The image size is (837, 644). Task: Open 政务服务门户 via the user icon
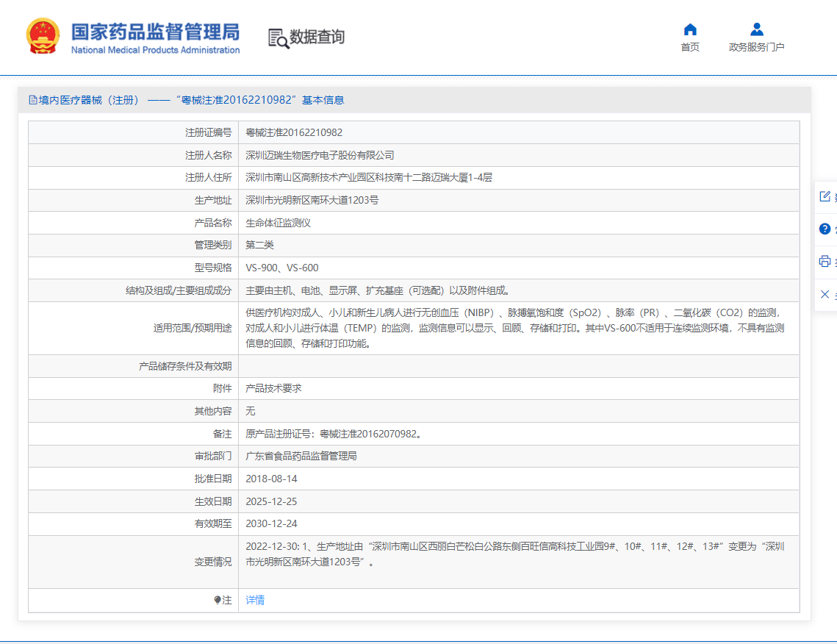click(x=756, y=29)
